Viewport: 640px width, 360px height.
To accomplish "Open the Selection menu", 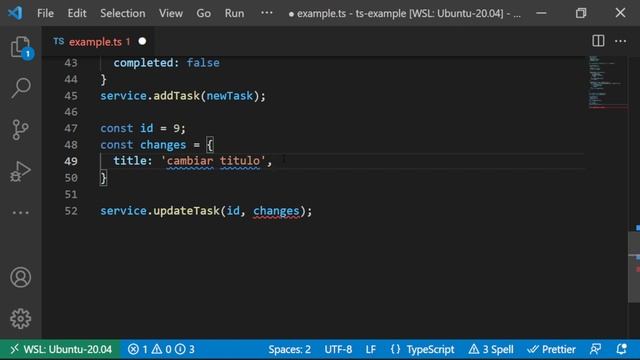I will 122,13.
